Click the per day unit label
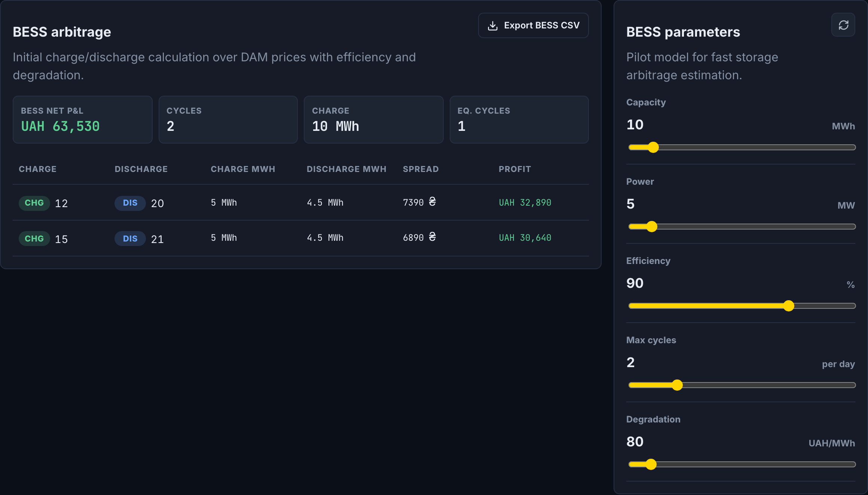 point(838,364)
